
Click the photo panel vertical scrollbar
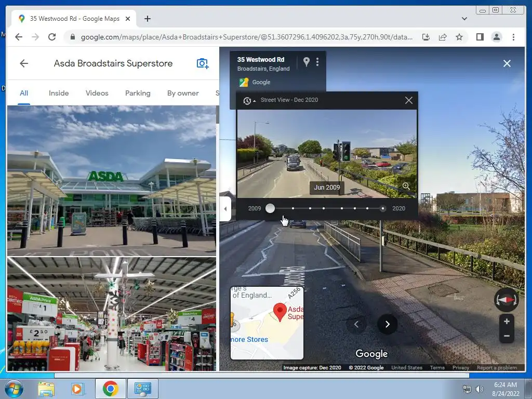point(218,115)
